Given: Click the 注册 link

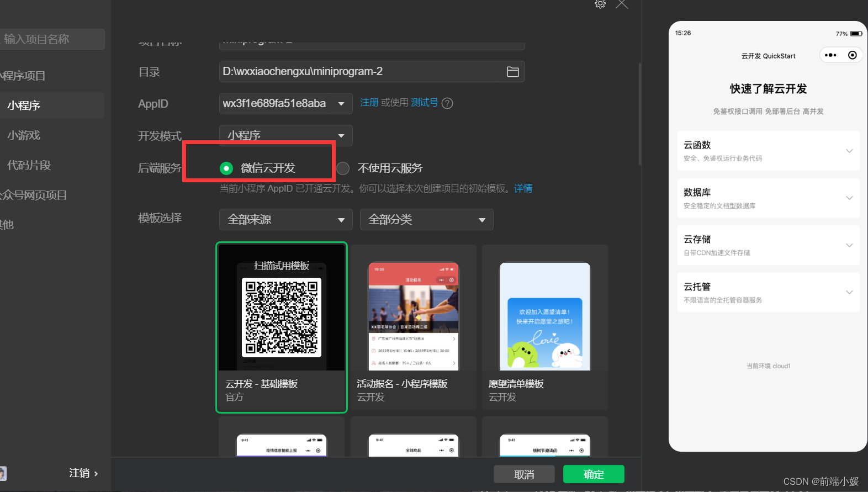Looking at the screenshot, I should click(x=369, y=103).
